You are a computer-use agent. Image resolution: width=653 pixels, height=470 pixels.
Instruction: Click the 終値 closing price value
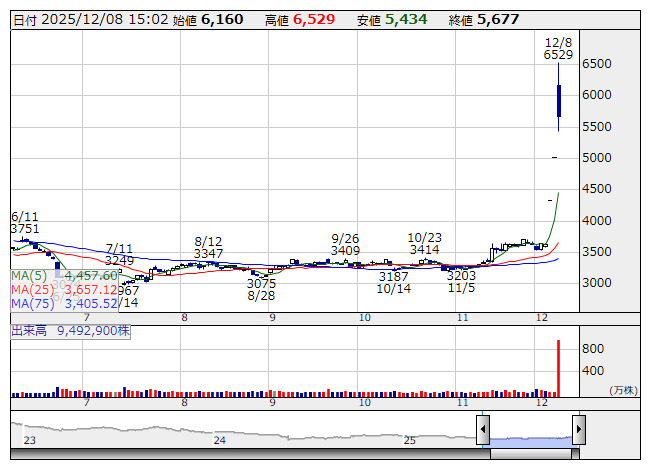498,19
